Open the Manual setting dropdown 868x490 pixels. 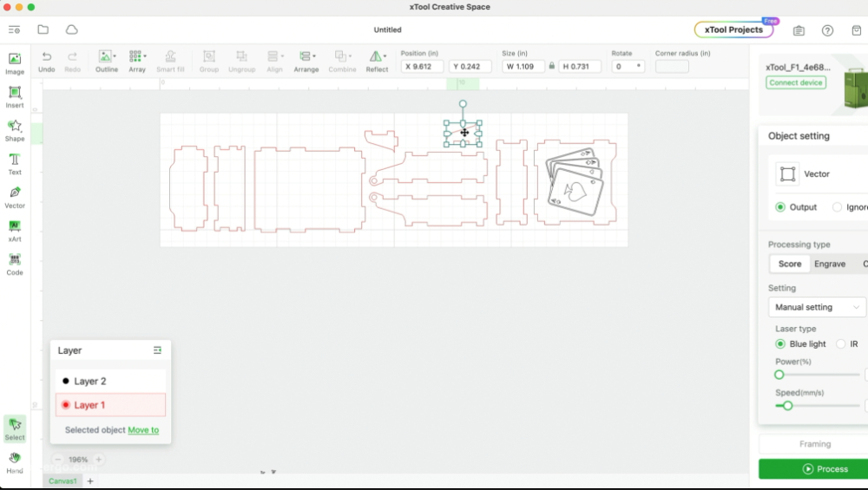[816, 307]
